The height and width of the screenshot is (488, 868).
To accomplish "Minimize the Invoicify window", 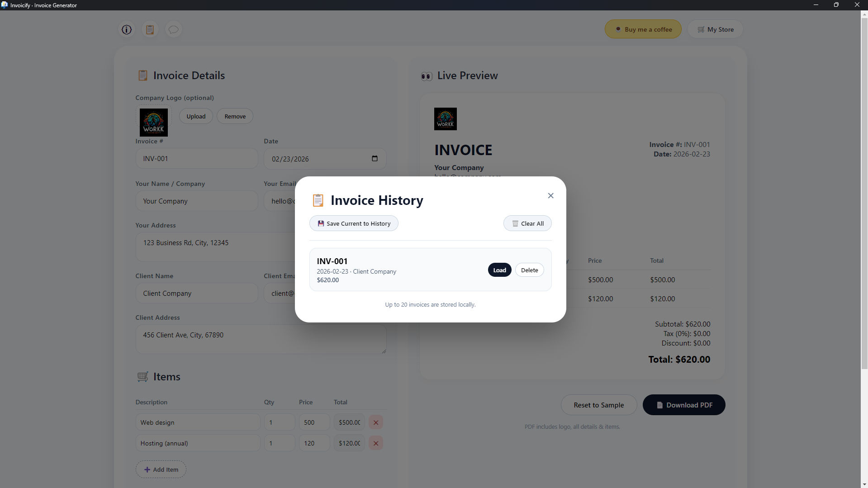I will [816, 5].
